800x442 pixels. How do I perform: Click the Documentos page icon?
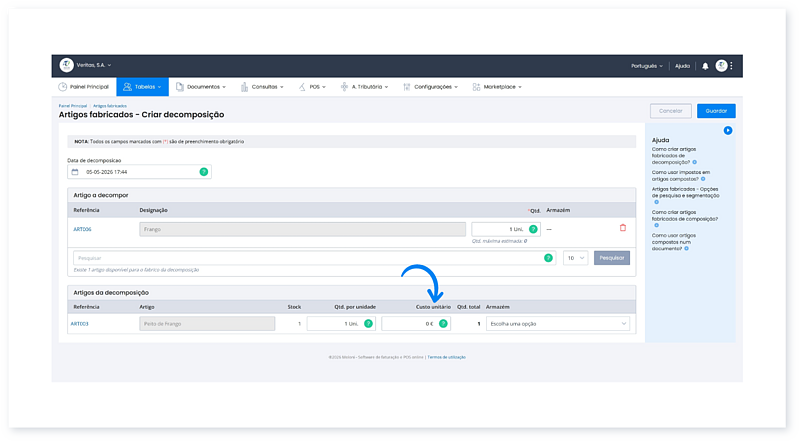180,87
